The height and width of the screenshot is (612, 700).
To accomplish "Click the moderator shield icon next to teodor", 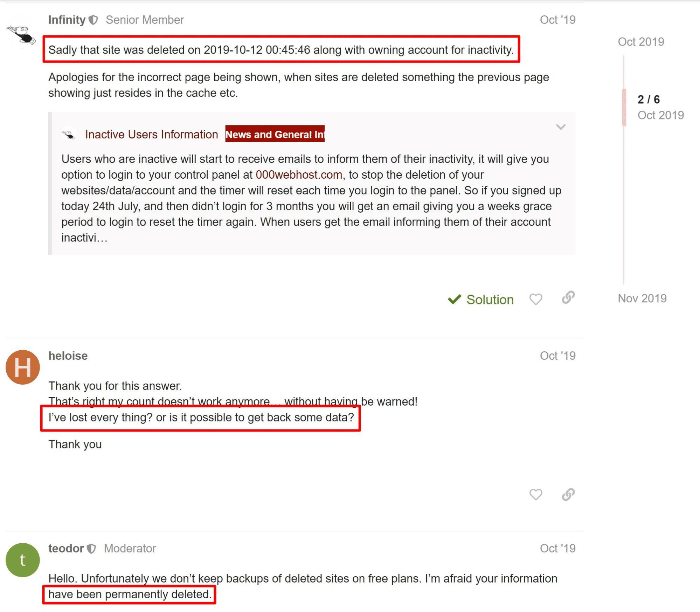I will click(x=91, y=548).
